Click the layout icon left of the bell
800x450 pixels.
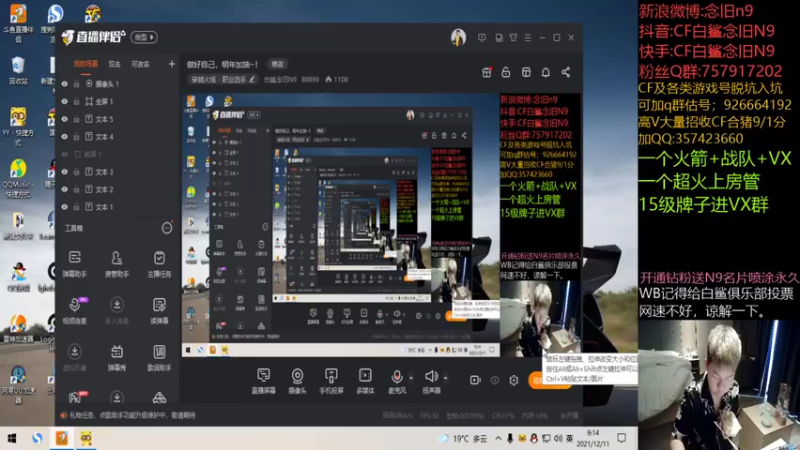pos(526,72)
